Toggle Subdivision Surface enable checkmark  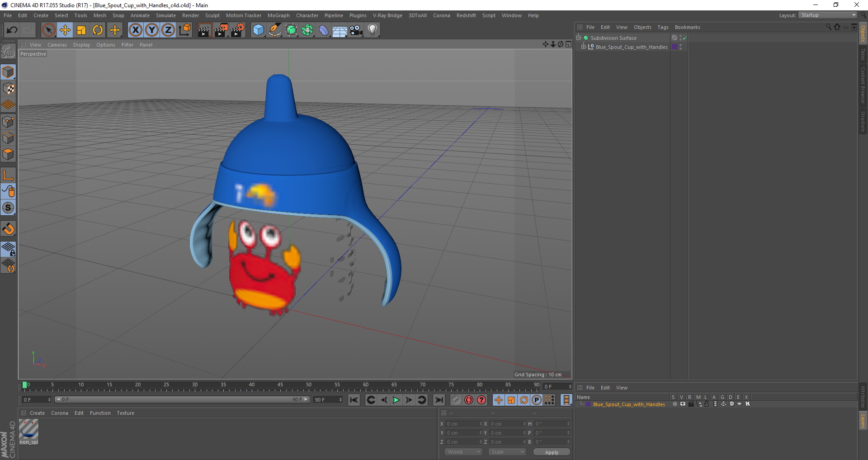(x=684, y=38)
